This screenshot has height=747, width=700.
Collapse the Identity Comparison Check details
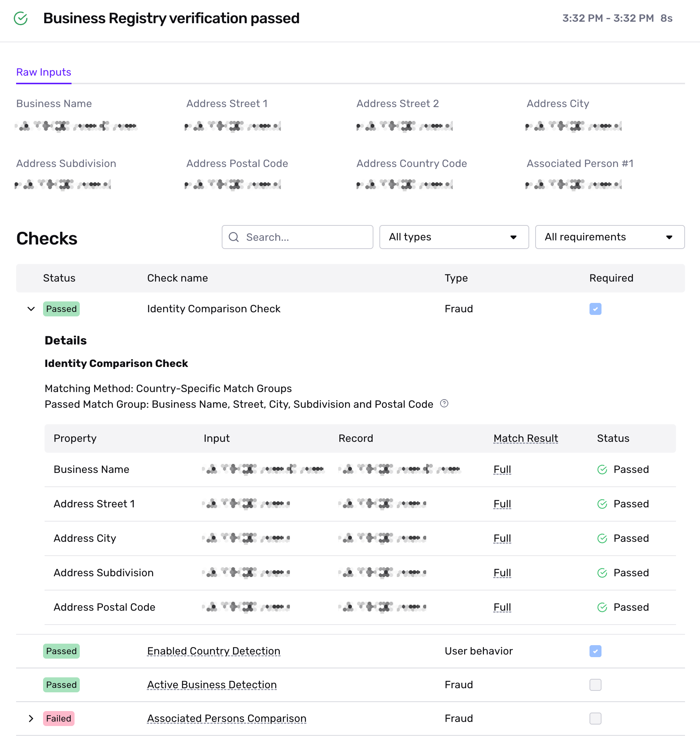point(31,309)
